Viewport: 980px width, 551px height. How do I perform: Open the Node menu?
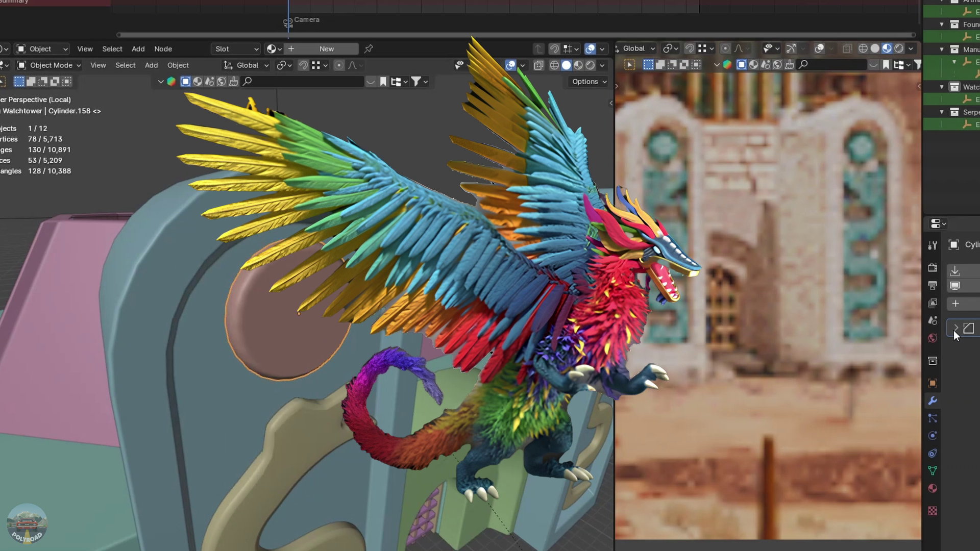click(x=163, y=49)
